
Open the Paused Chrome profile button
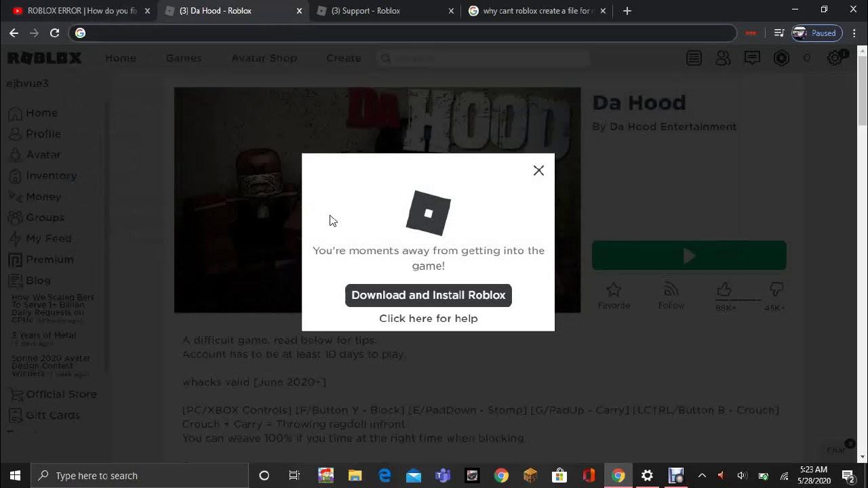[817, 33]
